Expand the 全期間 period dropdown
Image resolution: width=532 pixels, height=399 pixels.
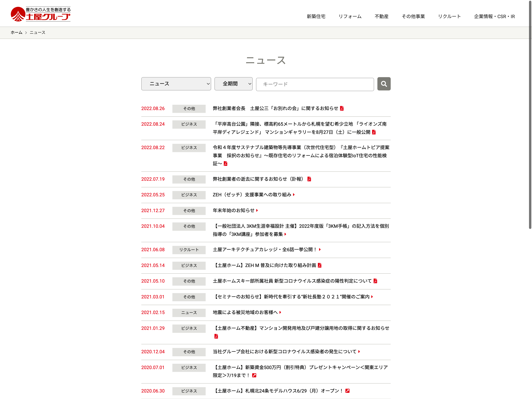233,84
